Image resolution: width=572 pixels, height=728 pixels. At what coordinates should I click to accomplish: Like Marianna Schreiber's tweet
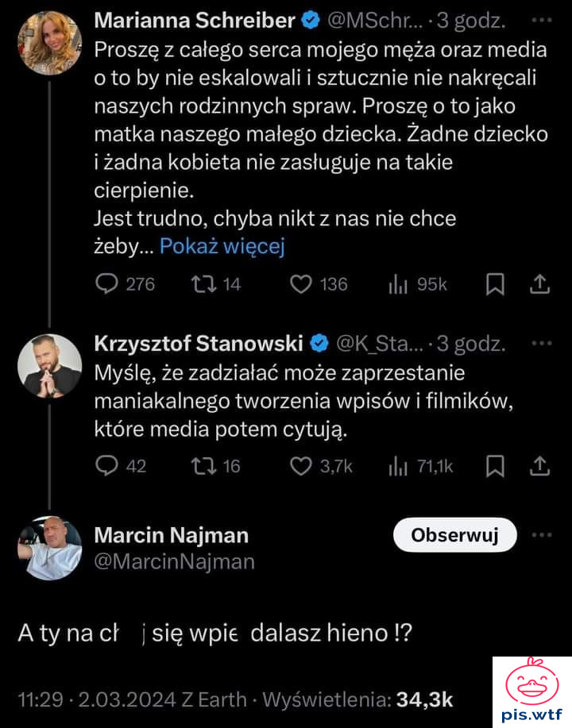[301, 283]
